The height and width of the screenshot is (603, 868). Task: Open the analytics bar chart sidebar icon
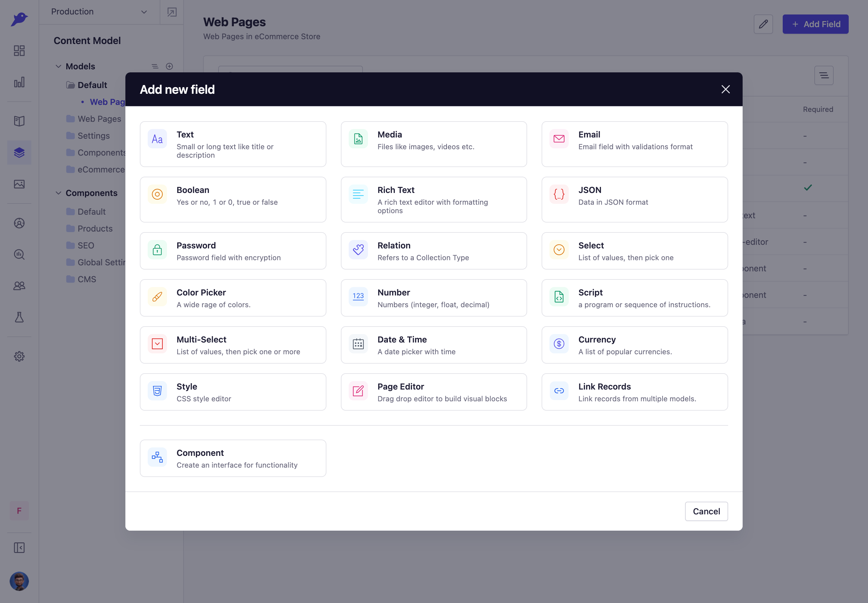tap(19, 82)
